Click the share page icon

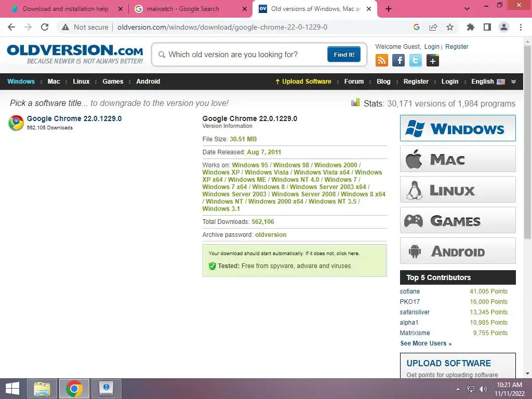[x=433, y=27]
